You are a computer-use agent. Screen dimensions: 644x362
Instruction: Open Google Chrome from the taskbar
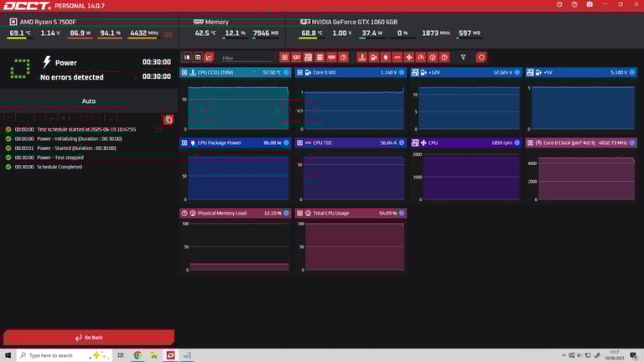138,355
